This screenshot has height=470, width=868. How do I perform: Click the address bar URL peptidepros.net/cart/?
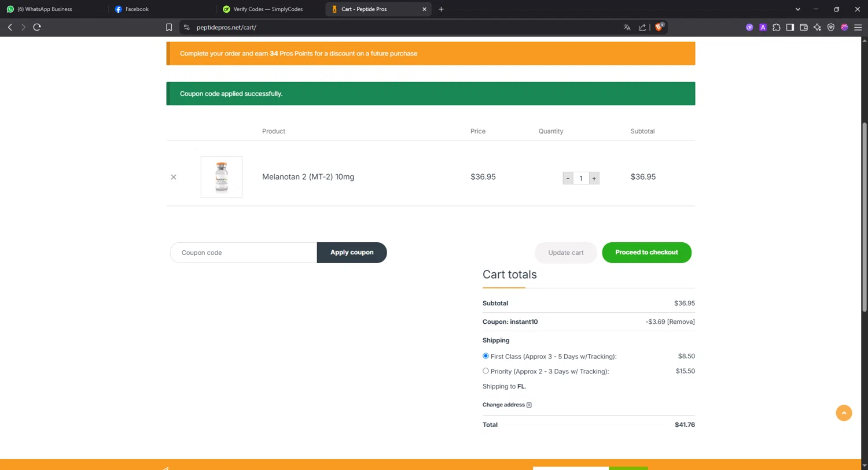[x=226, y=27]
